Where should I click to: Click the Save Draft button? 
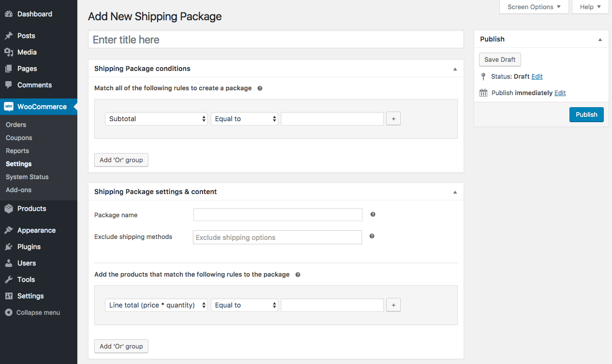coord(500,59)
